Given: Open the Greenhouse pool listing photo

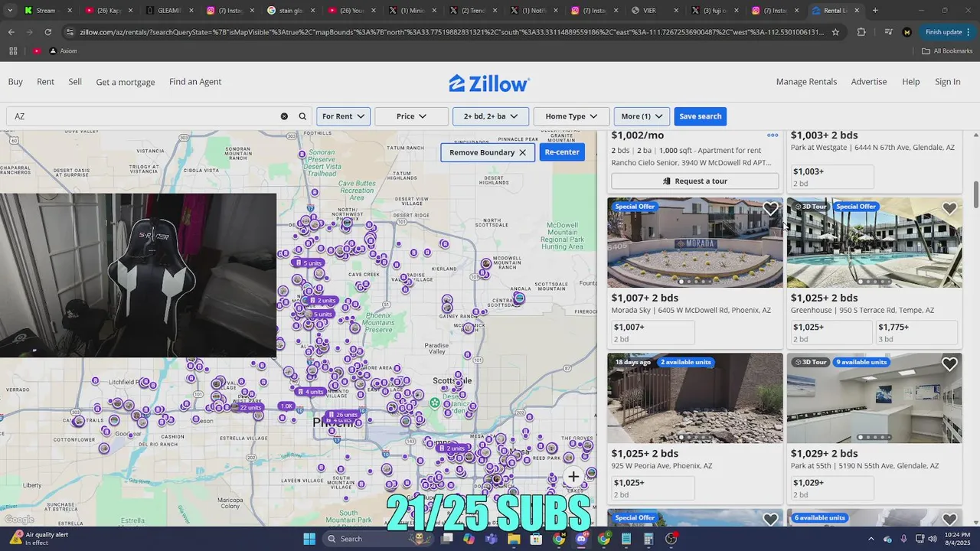Looking at the screenshot, I should 874,243.
